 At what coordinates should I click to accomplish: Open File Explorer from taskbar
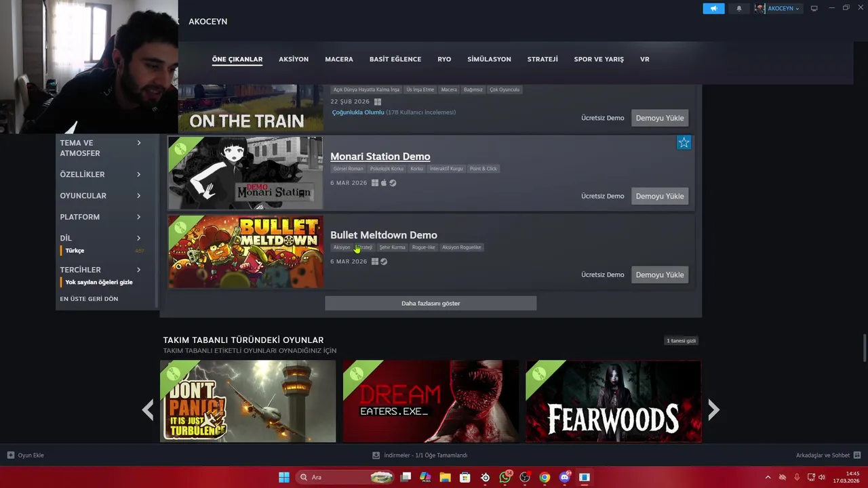point(445,477)
